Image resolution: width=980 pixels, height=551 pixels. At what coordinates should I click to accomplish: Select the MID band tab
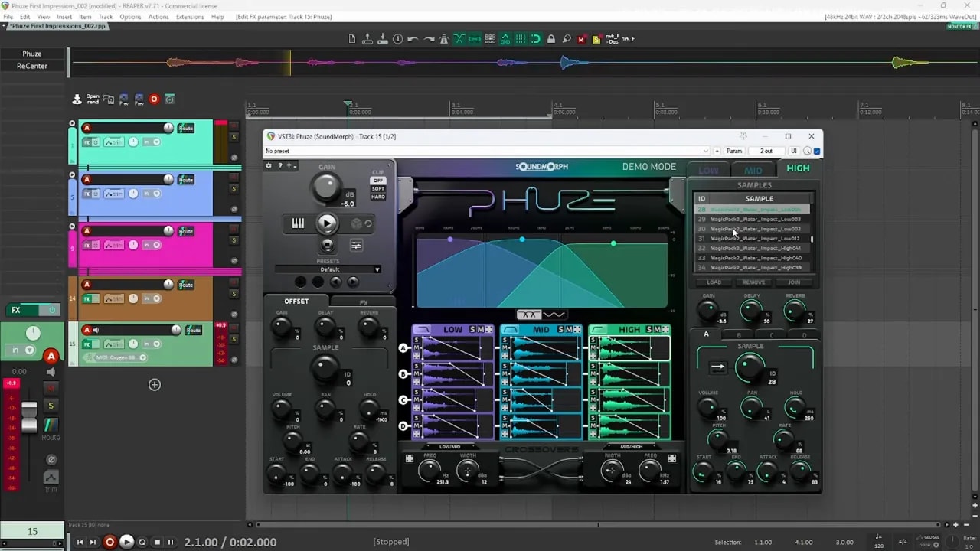[x=753, y=171]
